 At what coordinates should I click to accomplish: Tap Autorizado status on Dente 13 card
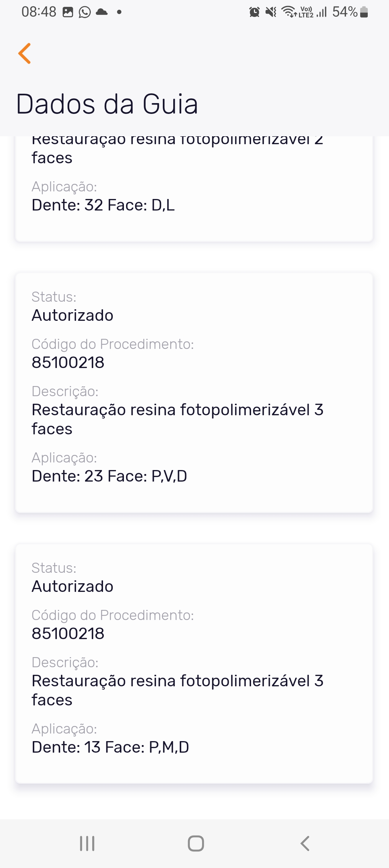[x=72, y=586]
